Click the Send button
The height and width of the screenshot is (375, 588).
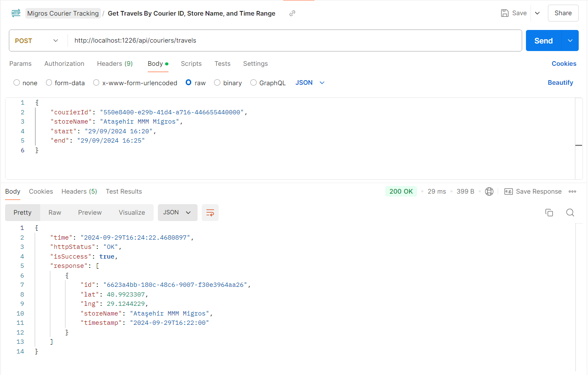tap(544, 40)
